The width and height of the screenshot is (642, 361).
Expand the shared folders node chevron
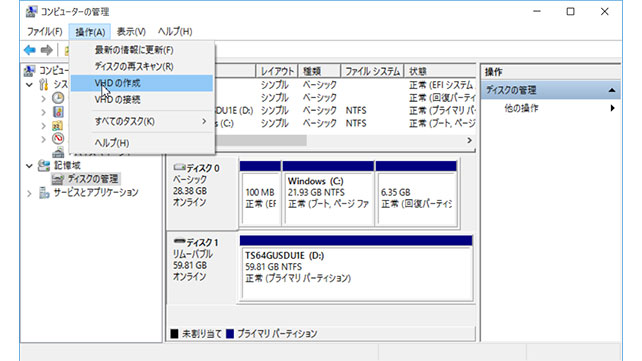(x=43, y=126)
